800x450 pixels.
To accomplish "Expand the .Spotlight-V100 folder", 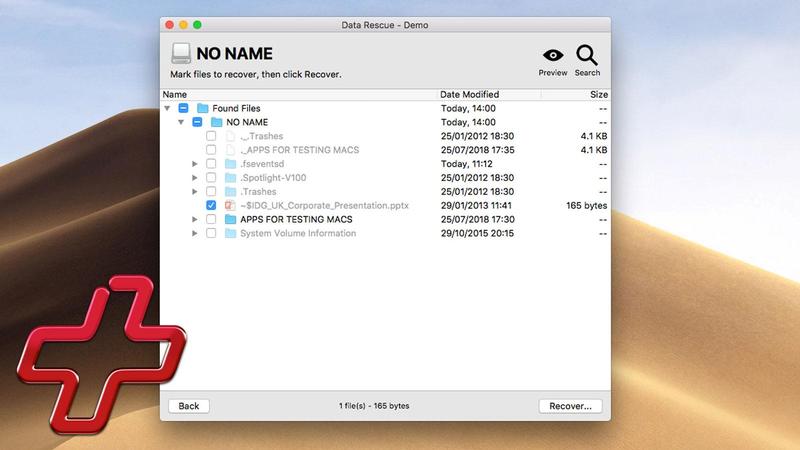I will click(x=194, y=178).
